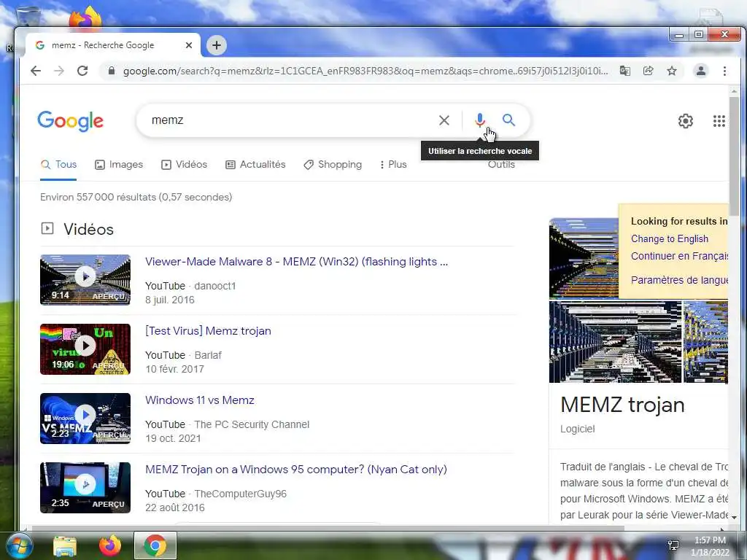
Task: Open the Chrome three-dot menu
Action: tap(724, 71)
